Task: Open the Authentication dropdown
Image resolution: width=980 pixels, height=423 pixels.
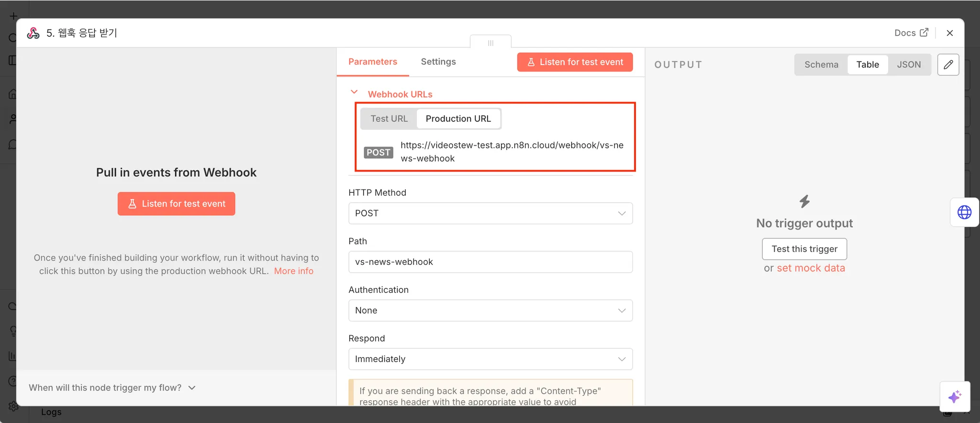Action: coord(490,310)
